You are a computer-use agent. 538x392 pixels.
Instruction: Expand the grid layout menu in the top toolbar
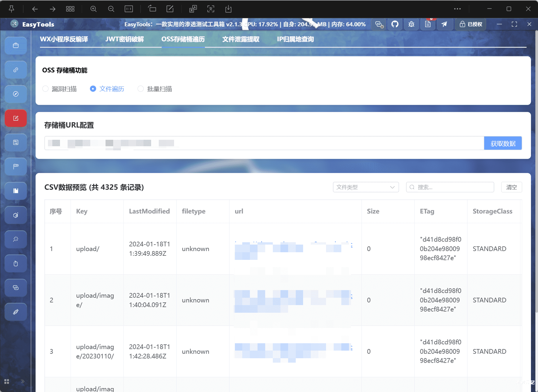70,9
